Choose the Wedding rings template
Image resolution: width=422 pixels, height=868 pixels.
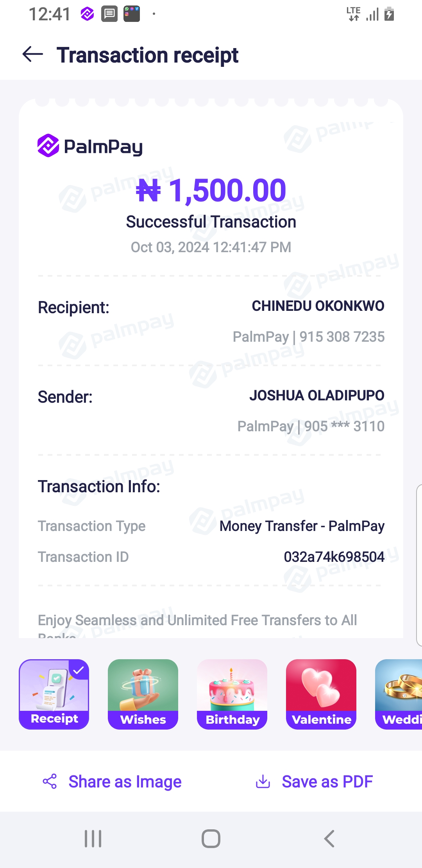pos(399,694)
